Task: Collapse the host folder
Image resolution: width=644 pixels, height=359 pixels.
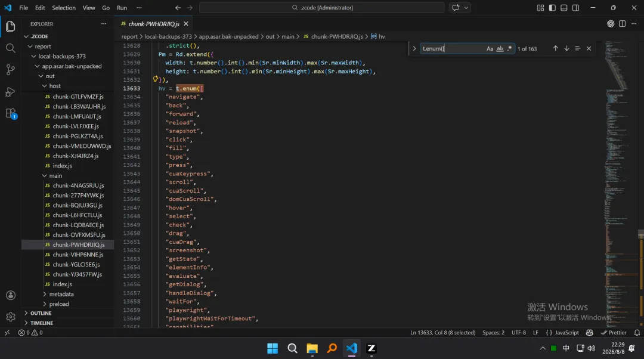Action: pyautogui.click(x=55, y=86)
